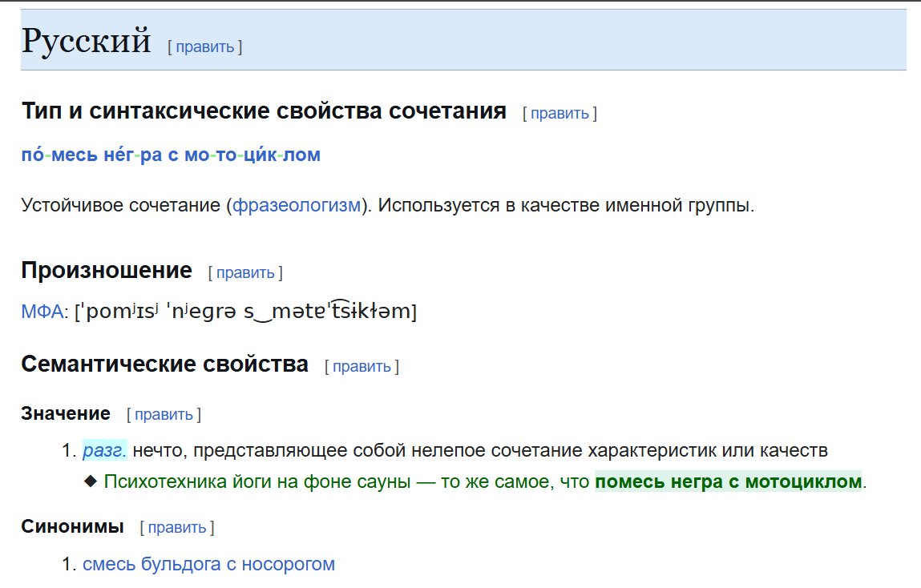Edit the Произношение section

pos(246,272)
